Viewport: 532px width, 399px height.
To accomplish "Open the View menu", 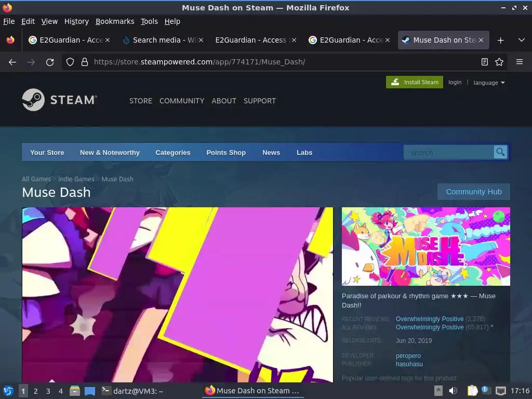I will (49, 21).
